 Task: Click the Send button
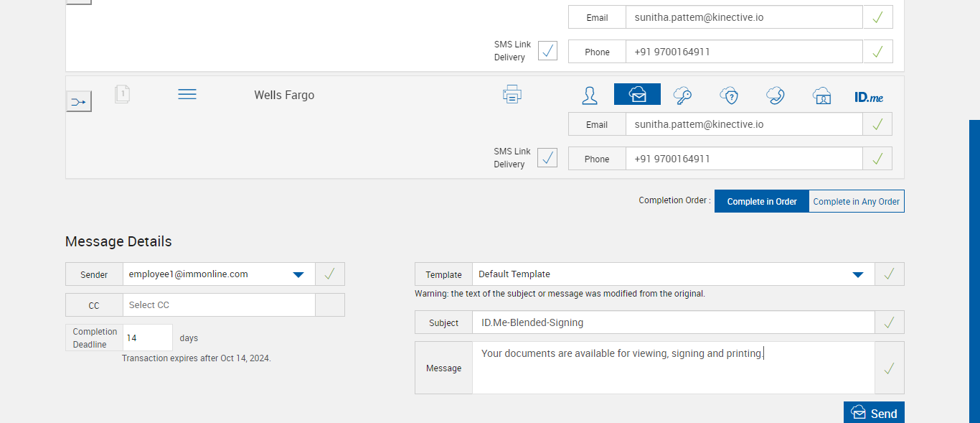(x=874, y=413)
